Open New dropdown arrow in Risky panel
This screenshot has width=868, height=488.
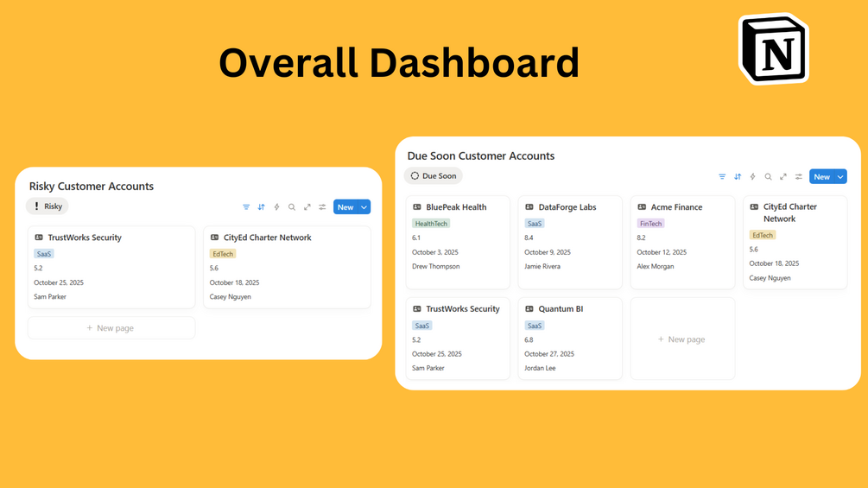pyautogui.click(x=364, y=207)
